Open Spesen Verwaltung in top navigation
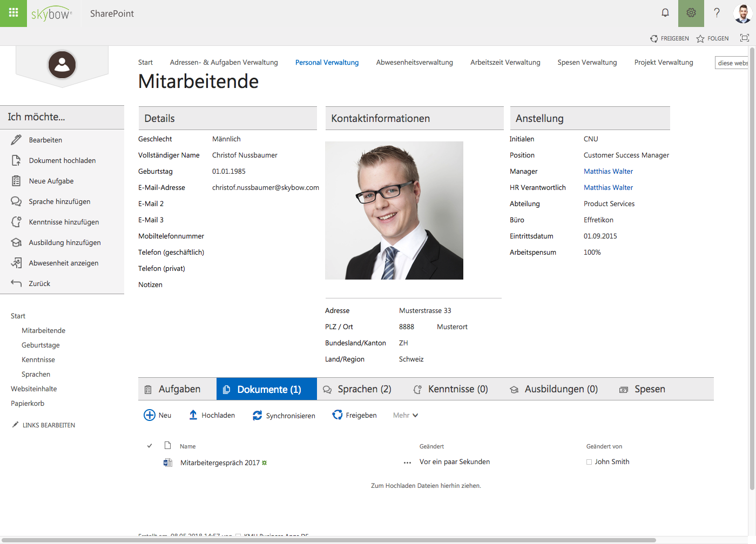The width and height of the screenshot is (756, 544). tap(587, 63)
